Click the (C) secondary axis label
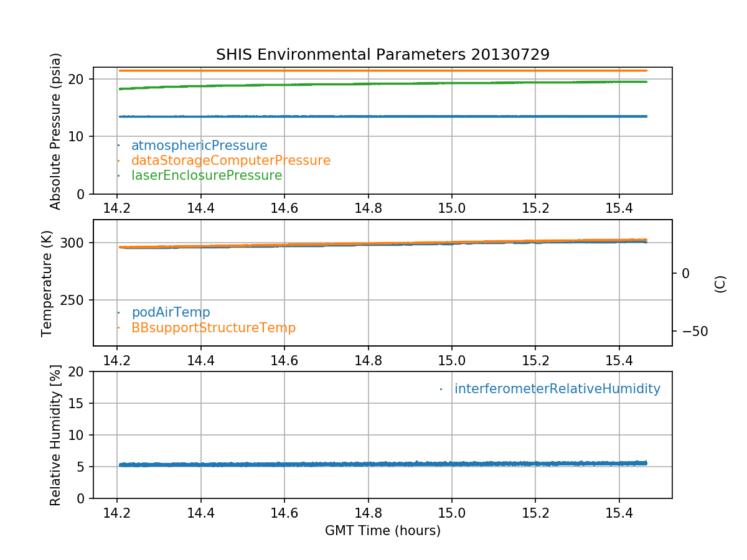Image resolution: width=747 pixels, height=560 pixels. (720, 284)
